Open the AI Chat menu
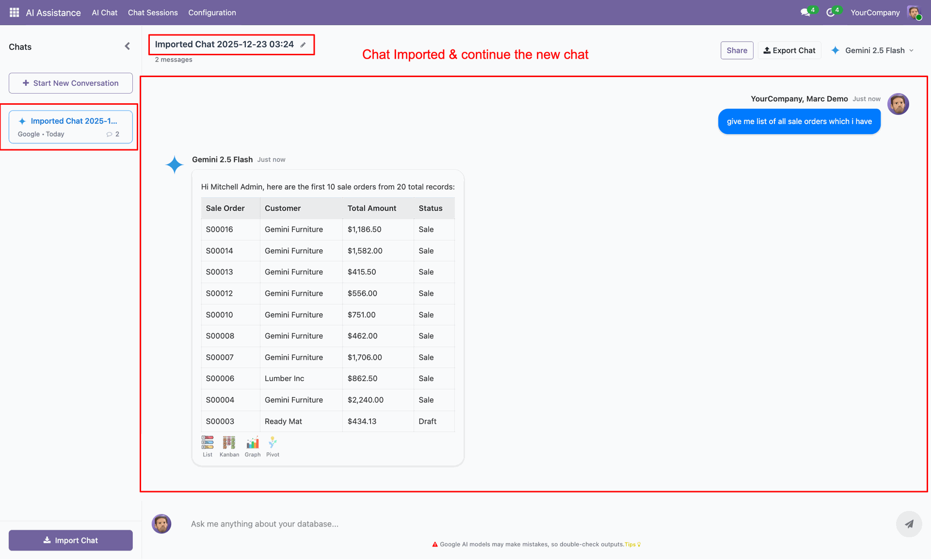The height and width of the screenshot is (560, 931). click(104, 13)
